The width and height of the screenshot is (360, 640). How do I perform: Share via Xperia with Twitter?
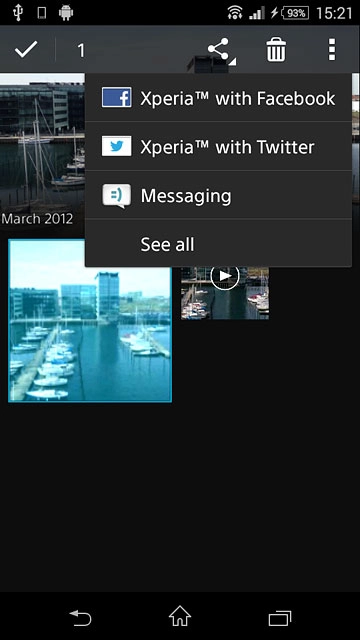click(218, 147)
